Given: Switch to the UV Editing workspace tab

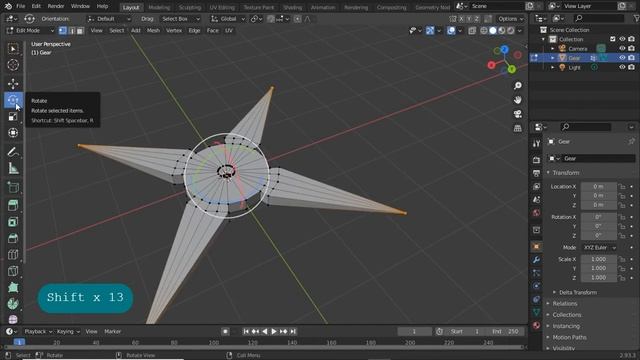Looking at the screenshot, I should 222,7.
